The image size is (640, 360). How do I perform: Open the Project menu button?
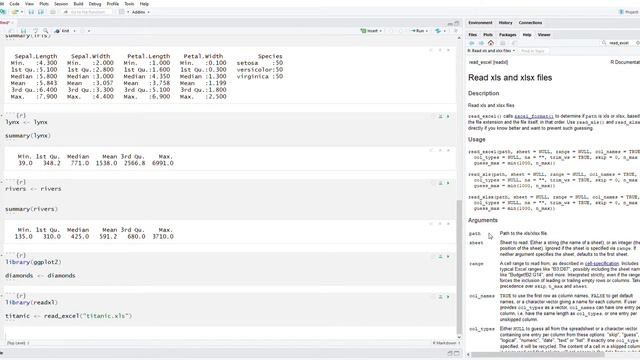point(629,12)
